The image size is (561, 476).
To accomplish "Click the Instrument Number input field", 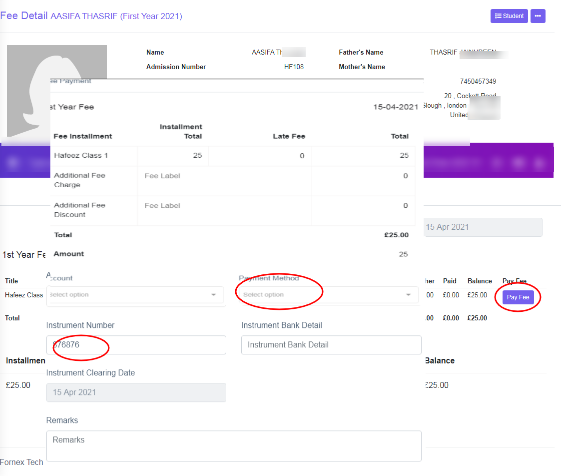I will pos(136,345).
